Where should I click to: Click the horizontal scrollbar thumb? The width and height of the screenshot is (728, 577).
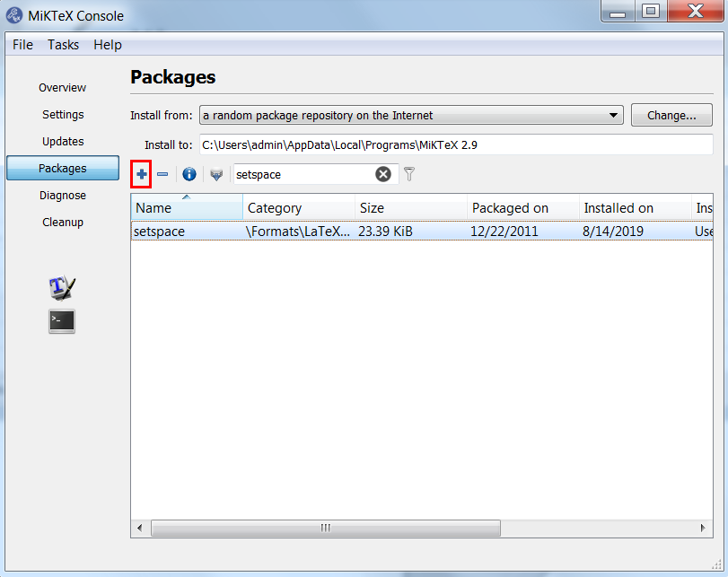tap(326, 528)
